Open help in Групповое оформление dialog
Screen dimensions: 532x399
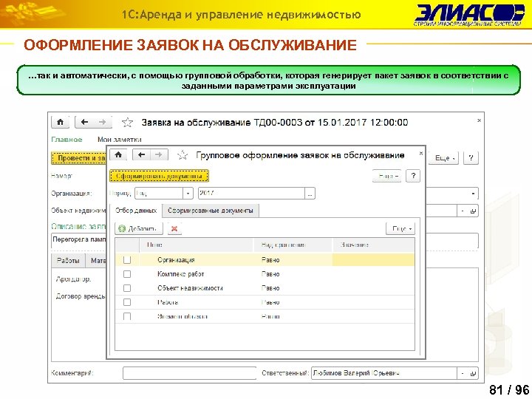(413, 176)
